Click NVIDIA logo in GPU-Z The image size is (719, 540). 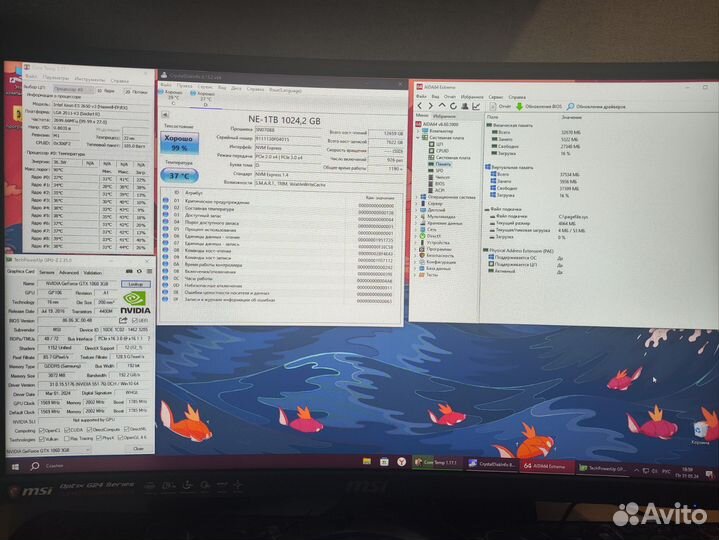tap(135, 303)
